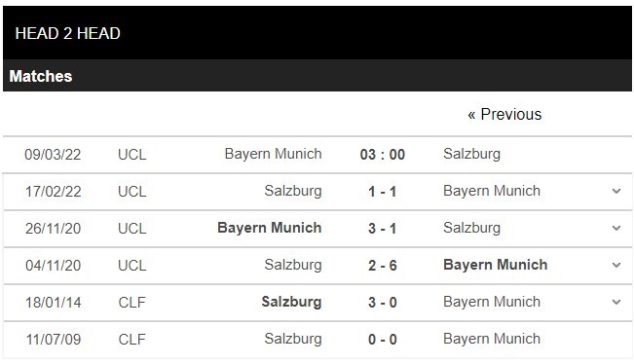
Task: Select CLF competition label in 18/01/14 row
Action: pos(131,303)
